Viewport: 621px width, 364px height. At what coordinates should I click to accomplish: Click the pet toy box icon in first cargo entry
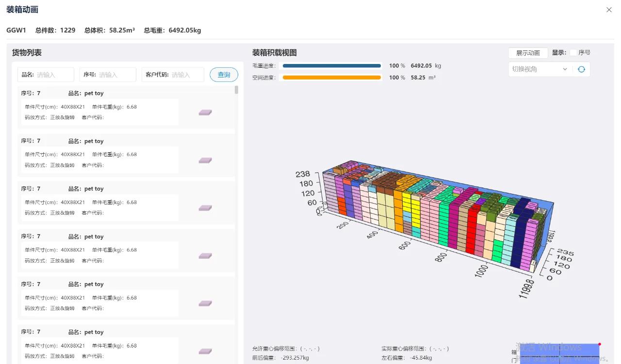point(205,112)
